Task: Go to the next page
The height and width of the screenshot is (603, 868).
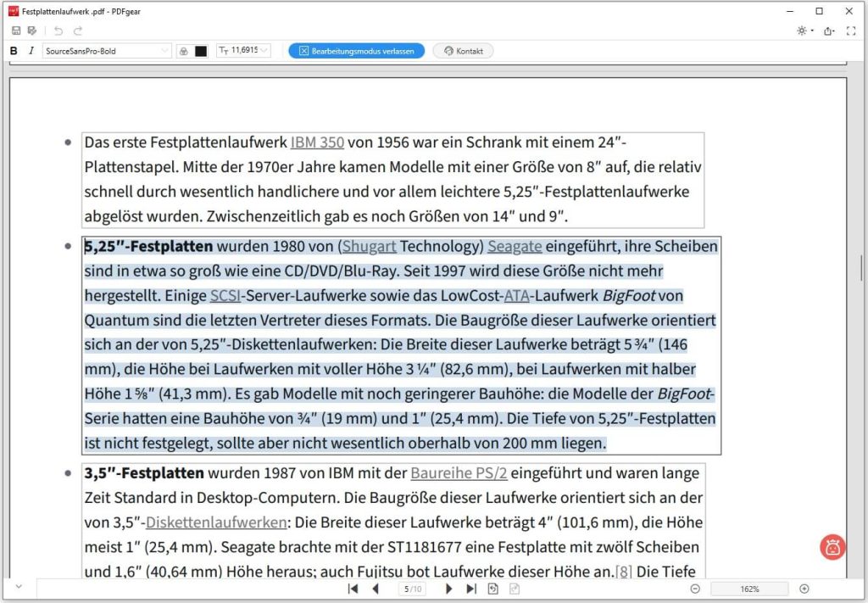Action: coord(448,588)
